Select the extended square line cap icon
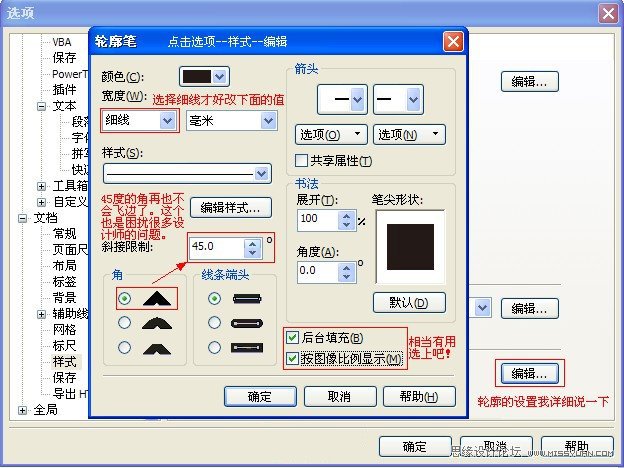 pyautogui.click(x=247, y=348)
